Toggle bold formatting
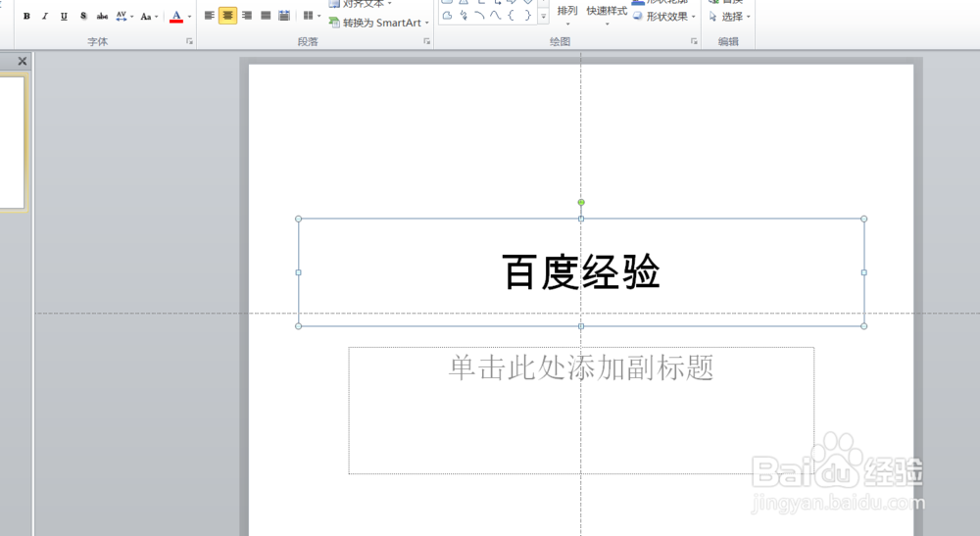980x536 pixels. pos(26,17)
